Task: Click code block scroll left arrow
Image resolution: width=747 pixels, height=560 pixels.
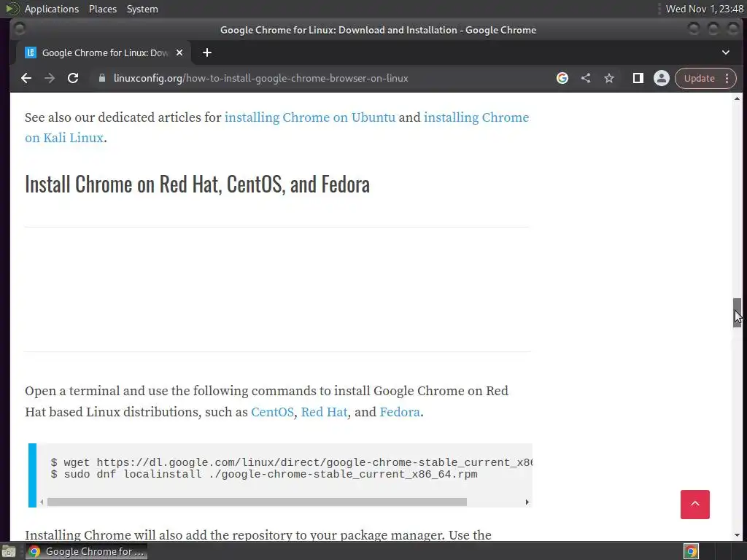Action: pyautogui.click(x=42, y=502)
